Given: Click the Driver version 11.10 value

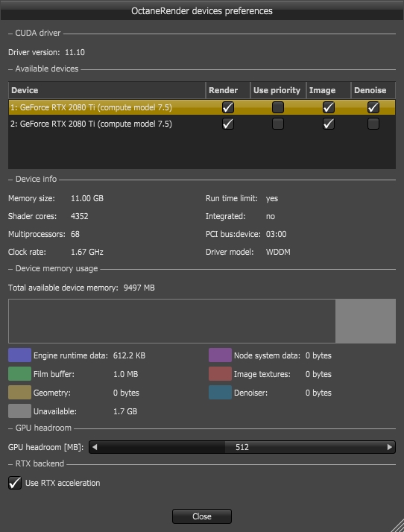Looking at the screenshot, I should coord(75,52).
